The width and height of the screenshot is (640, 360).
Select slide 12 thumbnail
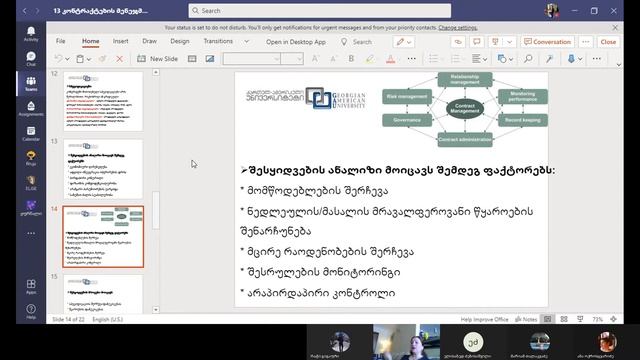pos(103,101)
